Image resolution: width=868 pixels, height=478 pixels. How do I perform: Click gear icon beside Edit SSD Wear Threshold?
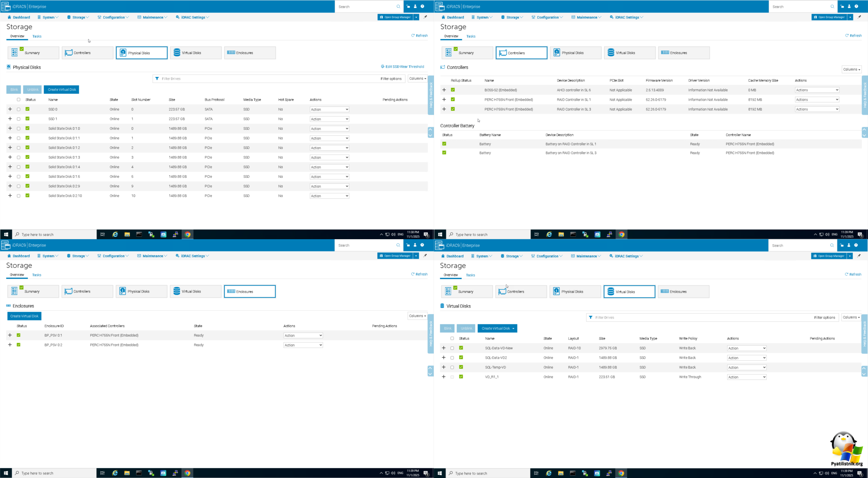[382, 66]
